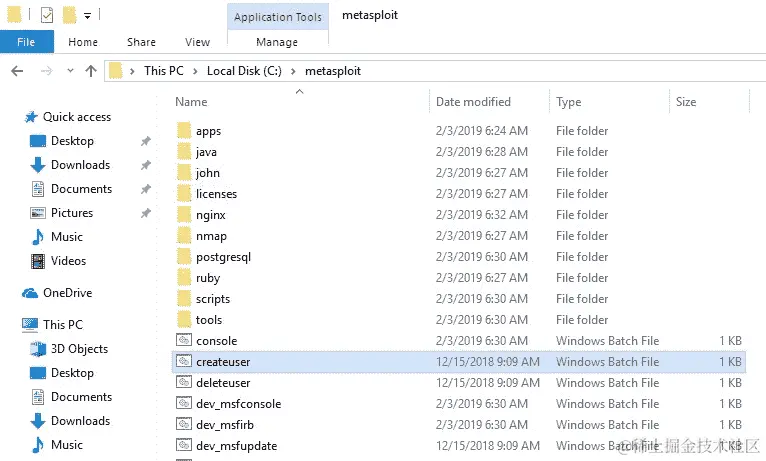Switch to the Share ribbon tab
The height and width of the screenshot is (461, 766).
point(141,42)
